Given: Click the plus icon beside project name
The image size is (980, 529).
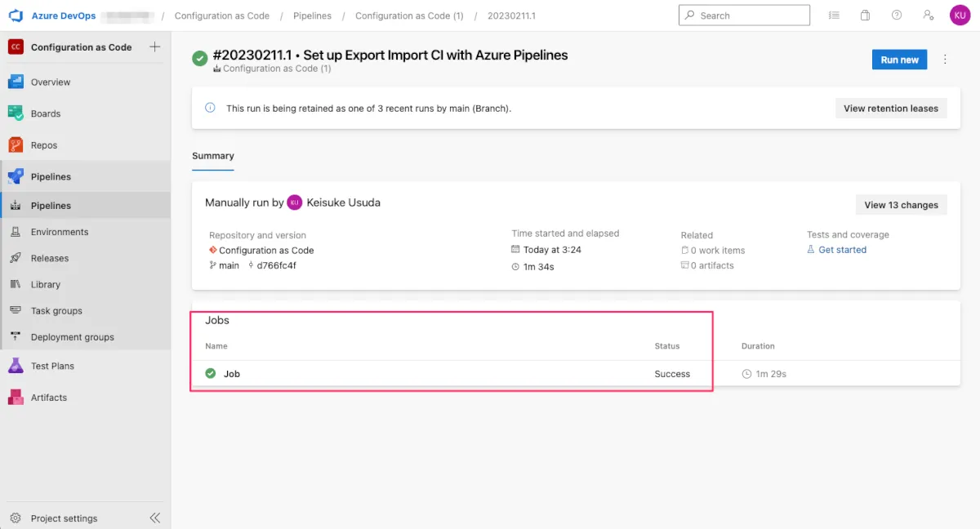Looking at the screenshot, I should pyautogui.click(x=155, y=47).
